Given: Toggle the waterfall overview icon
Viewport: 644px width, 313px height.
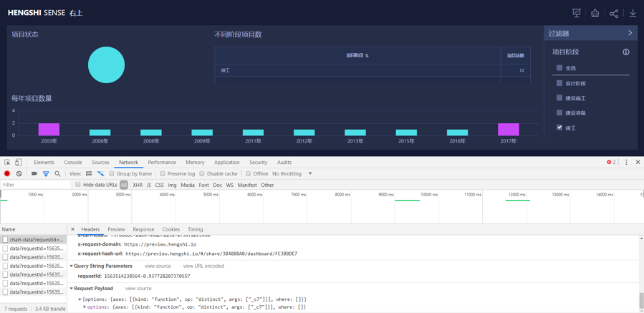Looking at the screenshot, I should [x=100, y=174].
